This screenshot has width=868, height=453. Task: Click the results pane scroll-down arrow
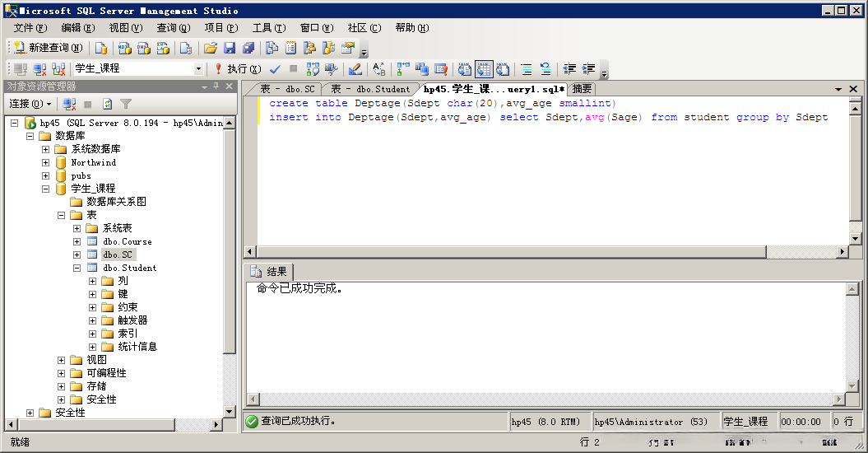[x=852, y=386]
